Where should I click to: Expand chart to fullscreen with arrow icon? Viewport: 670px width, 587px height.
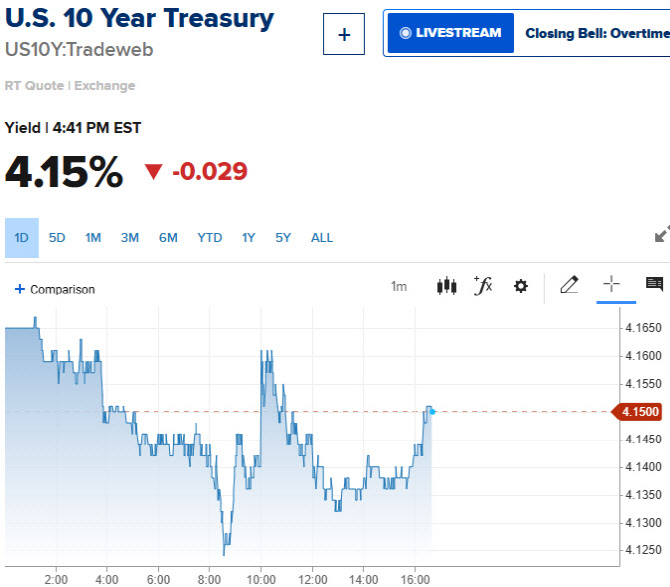click(x=661, y=234)
